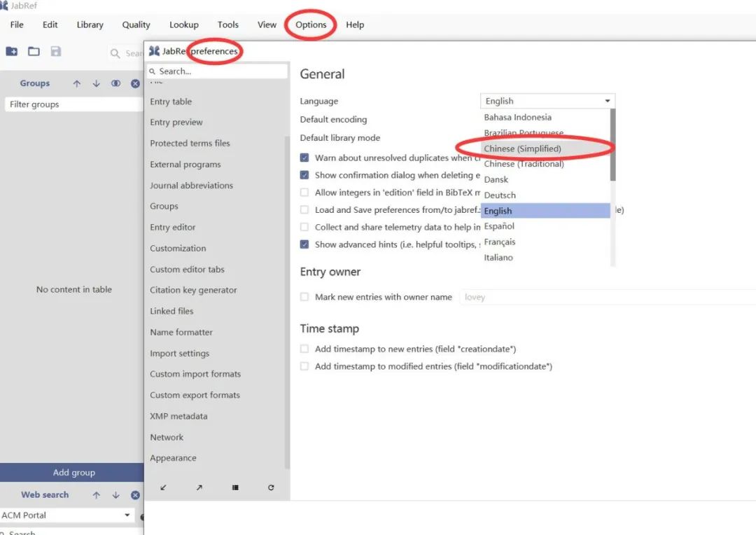This screenshot has height=535, width=756.
Task: Open the Library menu
Action: click(90, 25)
